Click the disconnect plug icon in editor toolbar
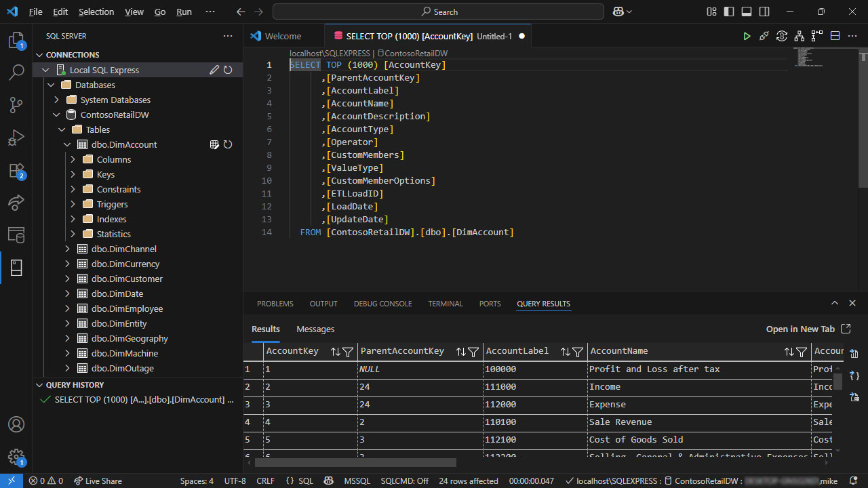The height and width of the screenshot is (488, 868). tap(764, 36)
